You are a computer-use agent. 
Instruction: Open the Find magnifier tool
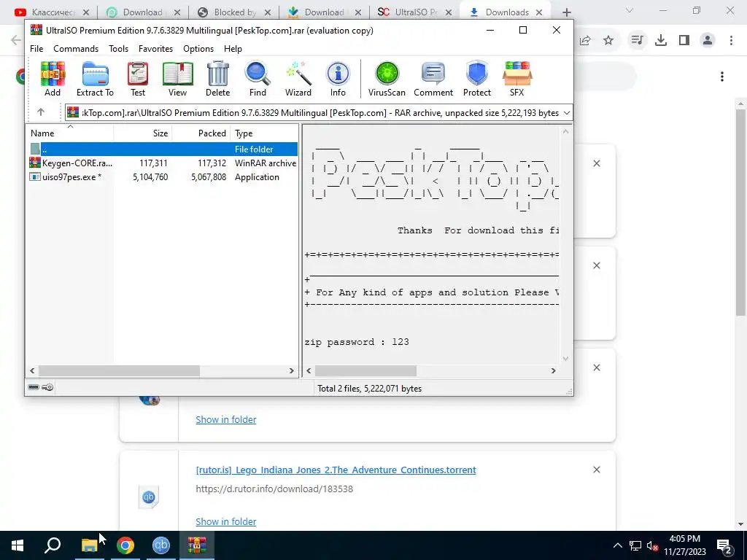click(258, 79)
